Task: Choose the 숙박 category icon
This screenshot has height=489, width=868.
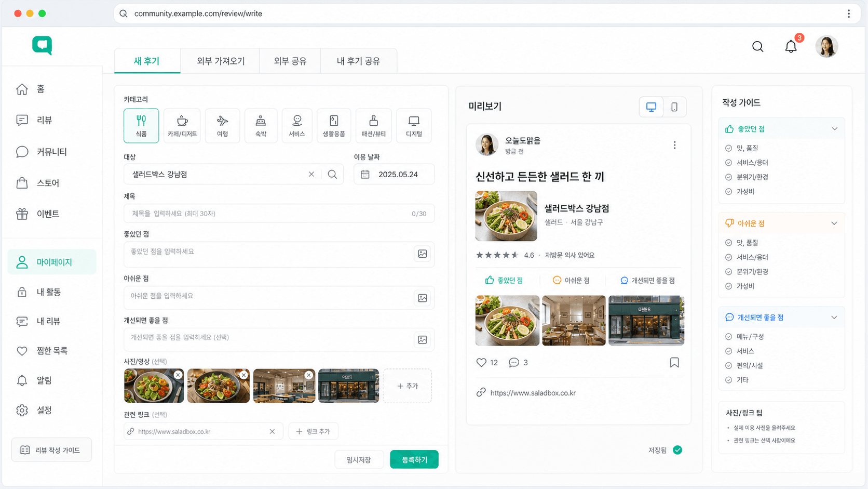Action: pyautogui.click(x=261, y=125)
